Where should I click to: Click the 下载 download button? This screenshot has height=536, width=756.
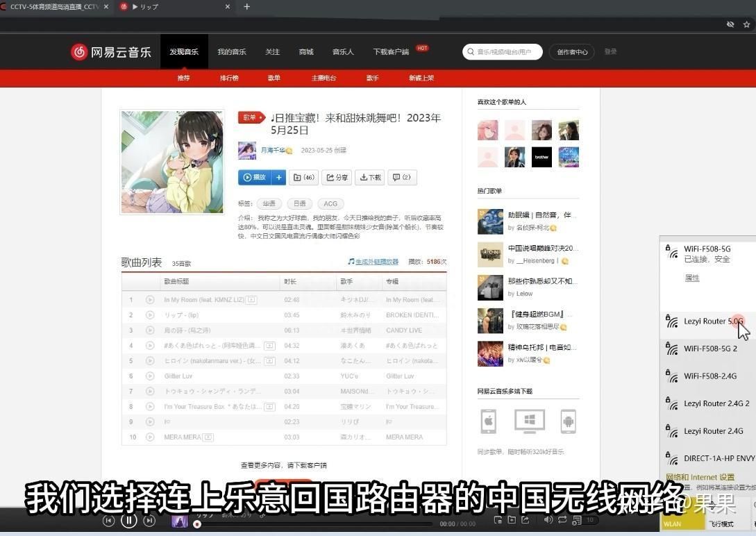click(x=370, y=177)
